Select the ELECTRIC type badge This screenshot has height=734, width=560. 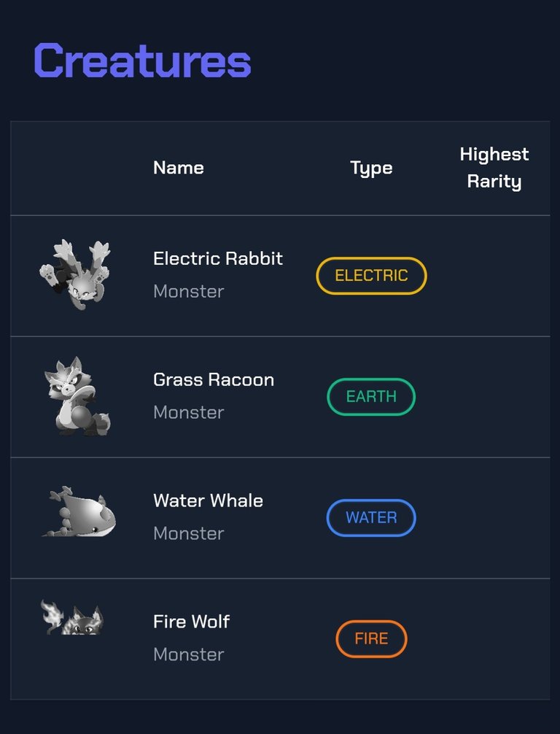coord(371,276)
